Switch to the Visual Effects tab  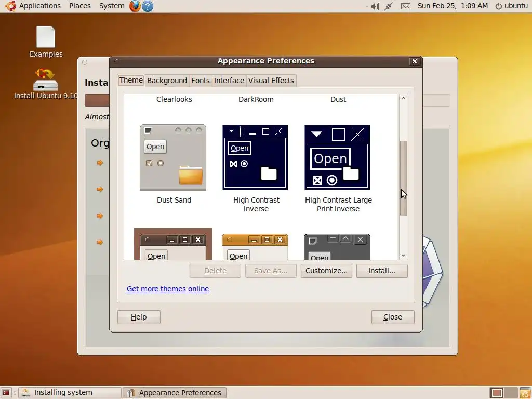271,81
